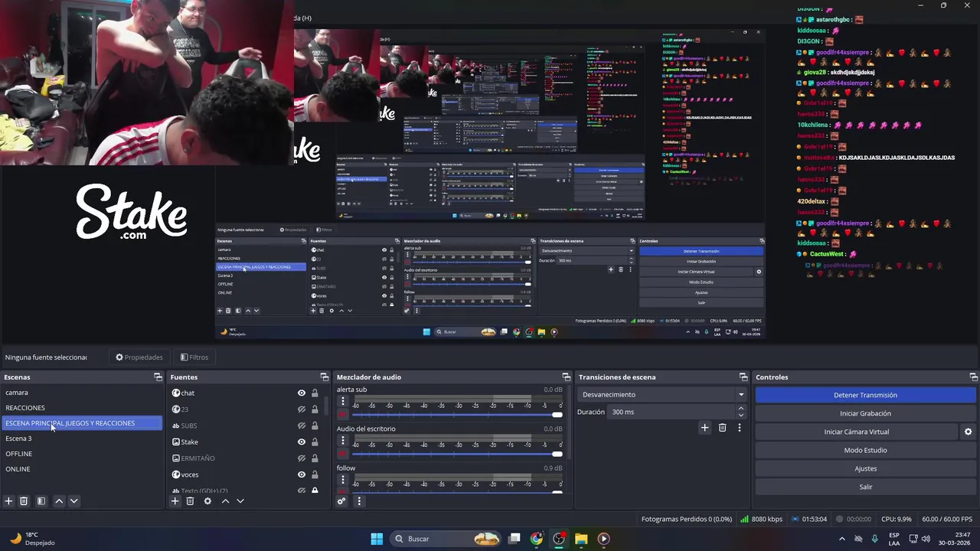This screenshot has height=551, width=980.
Task: Move selected scene up
Action: pyautogui.click(x=59, y=501)
